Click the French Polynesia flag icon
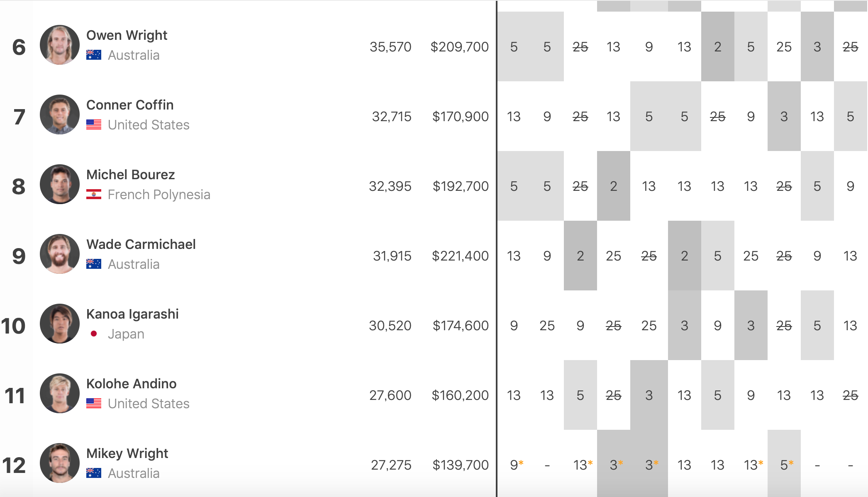The width and height of the screenshot is (868, 497). 94,194
